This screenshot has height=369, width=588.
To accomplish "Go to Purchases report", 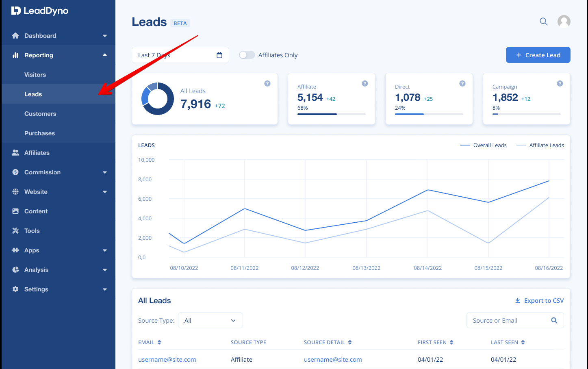I will click(x=59, y=133).
